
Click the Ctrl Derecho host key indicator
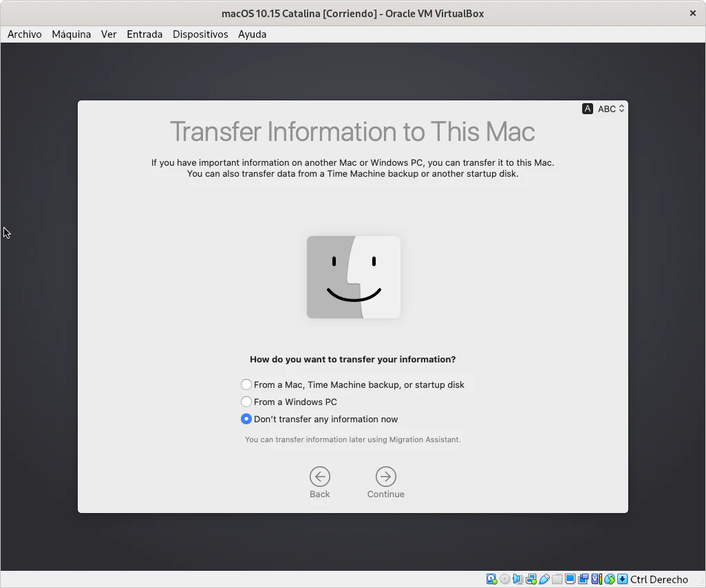(x=659, y=579)
